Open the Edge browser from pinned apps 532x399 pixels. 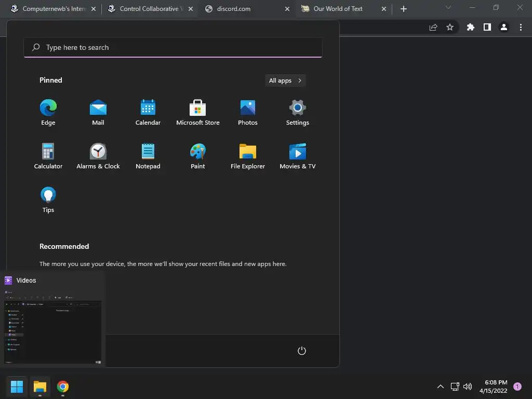click(x=48, y=112)
